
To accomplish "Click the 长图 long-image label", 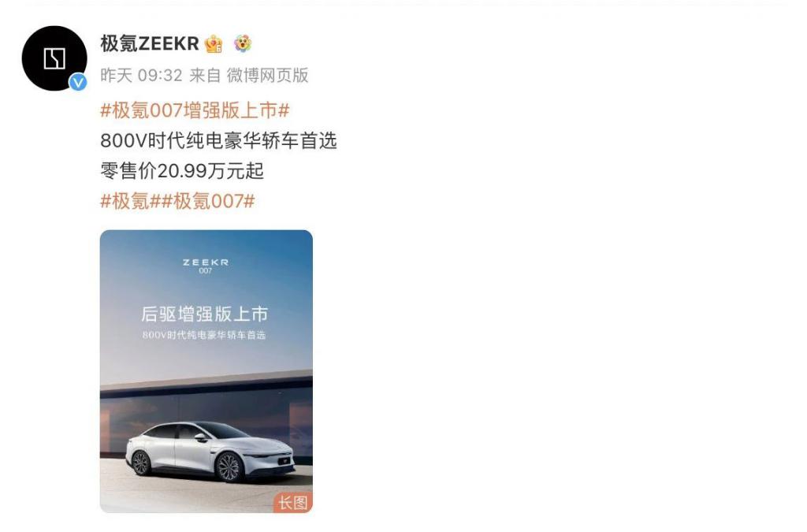I will pos(293,503).
